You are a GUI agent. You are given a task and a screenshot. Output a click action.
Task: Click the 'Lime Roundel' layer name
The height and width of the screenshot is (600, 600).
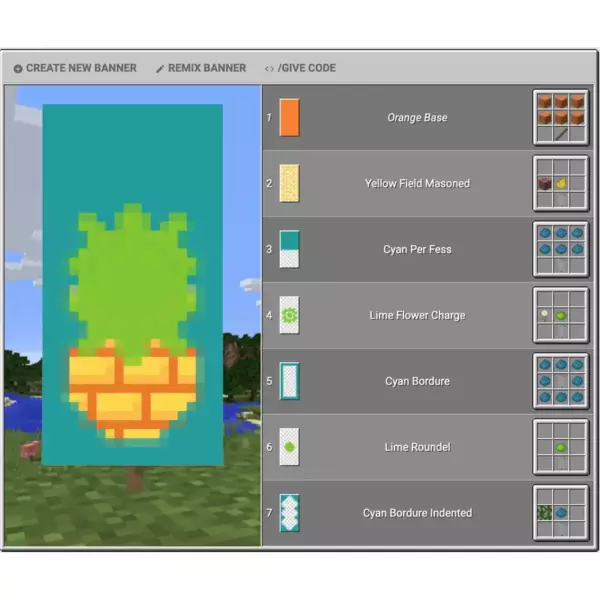pyautogui.click(x=417, y=447)
